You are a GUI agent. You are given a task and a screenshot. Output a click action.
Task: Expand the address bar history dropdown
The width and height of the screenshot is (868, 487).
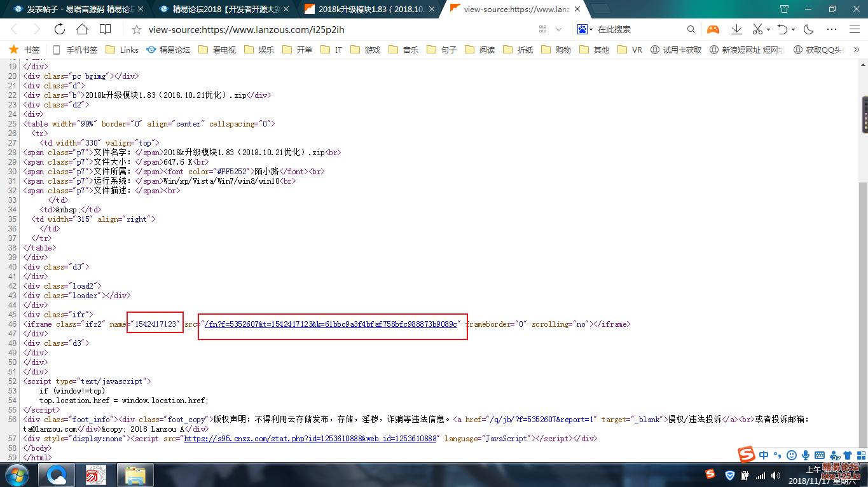point(558,29)
